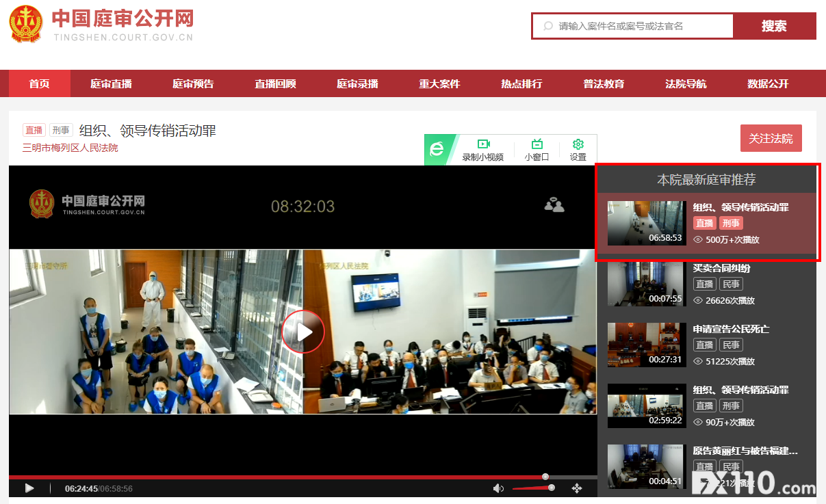Open the record short video tool
This screenshot has height=504, width=826.
pos(483,150)
